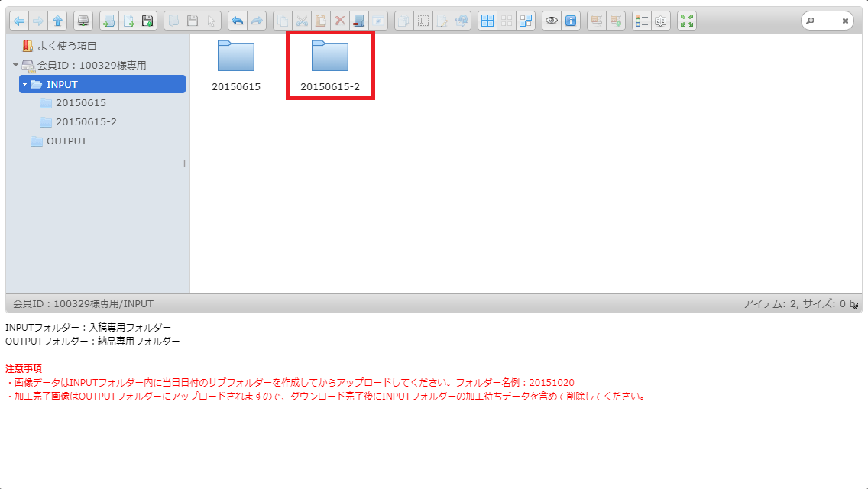Collapse the 会員ID：100329様専用 root arrow
The image size is (868, 489).
click(x=15, y=65)
